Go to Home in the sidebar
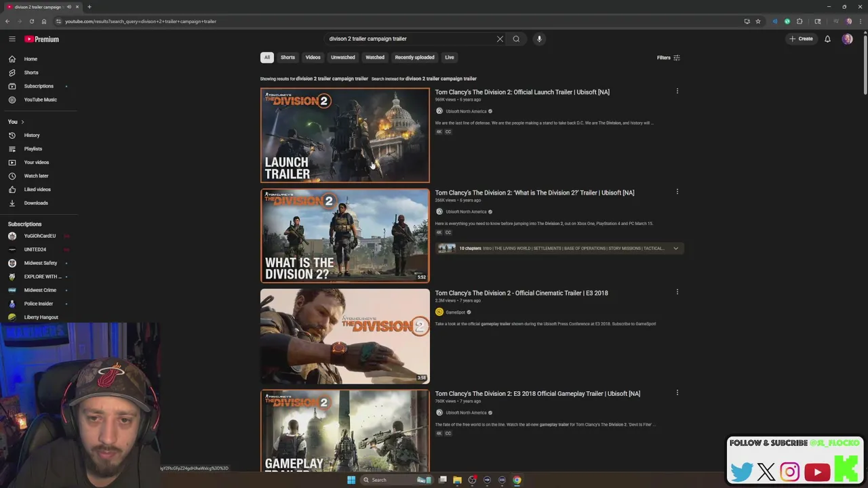This screenshot has height=488, width=868. click(x=39, y=59)
